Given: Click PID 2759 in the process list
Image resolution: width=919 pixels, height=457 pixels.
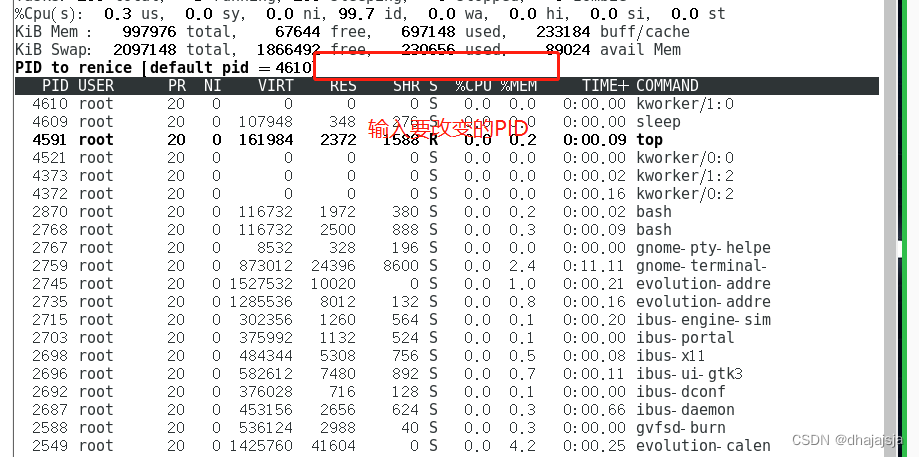Looking at the screenshot, I should pyautogui.click(x=50, y=266).
